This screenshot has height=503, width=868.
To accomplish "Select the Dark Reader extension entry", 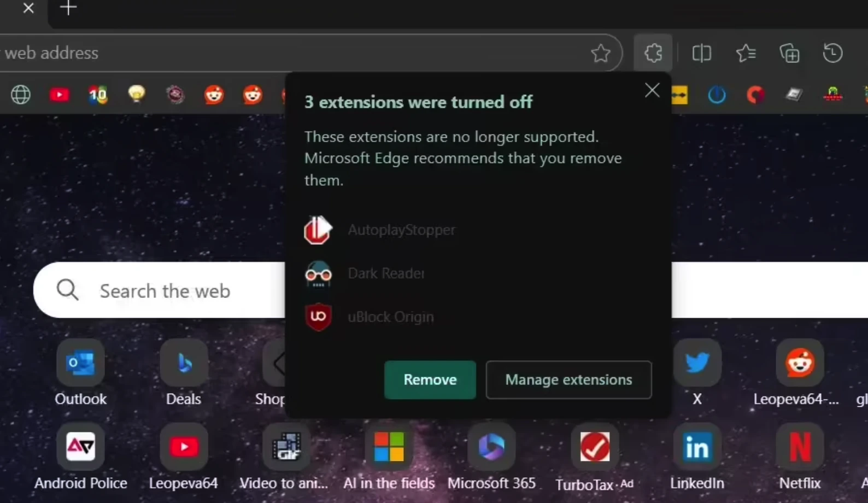I will tap(365, 273).
